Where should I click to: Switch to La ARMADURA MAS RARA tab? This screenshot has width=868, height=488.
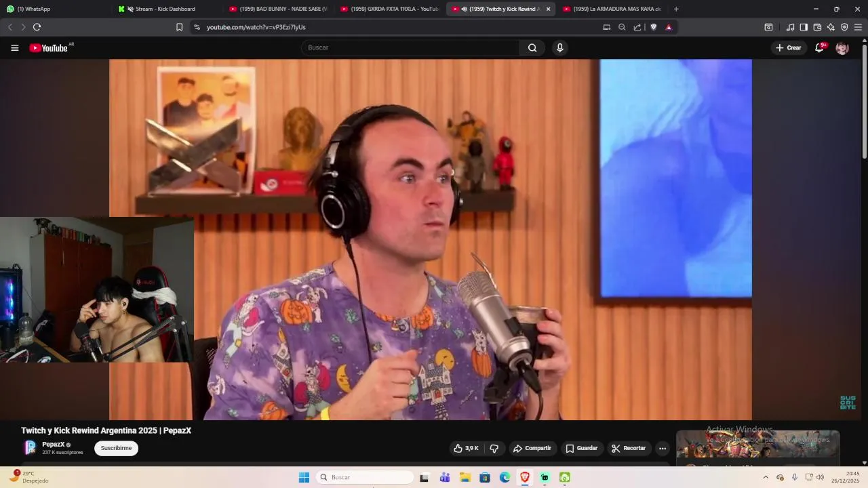[x=612, y=9]
